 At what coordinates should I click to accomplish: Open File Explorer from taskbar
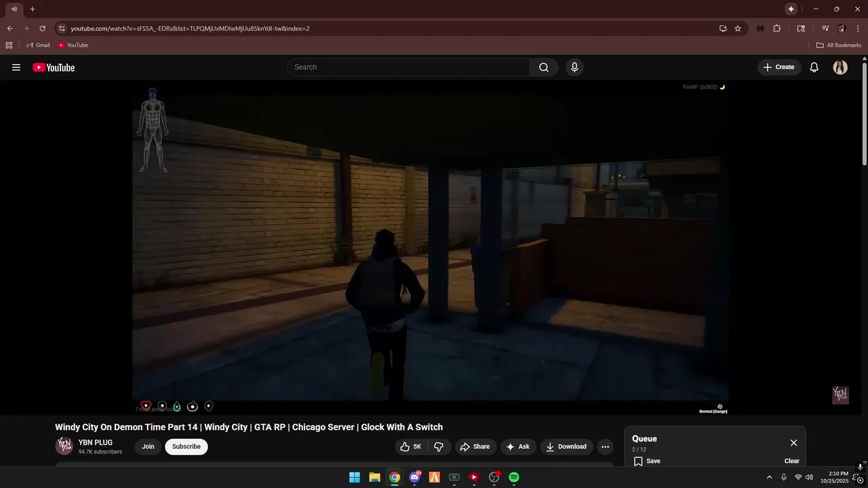pyautogui.click(x=374, y=477)
